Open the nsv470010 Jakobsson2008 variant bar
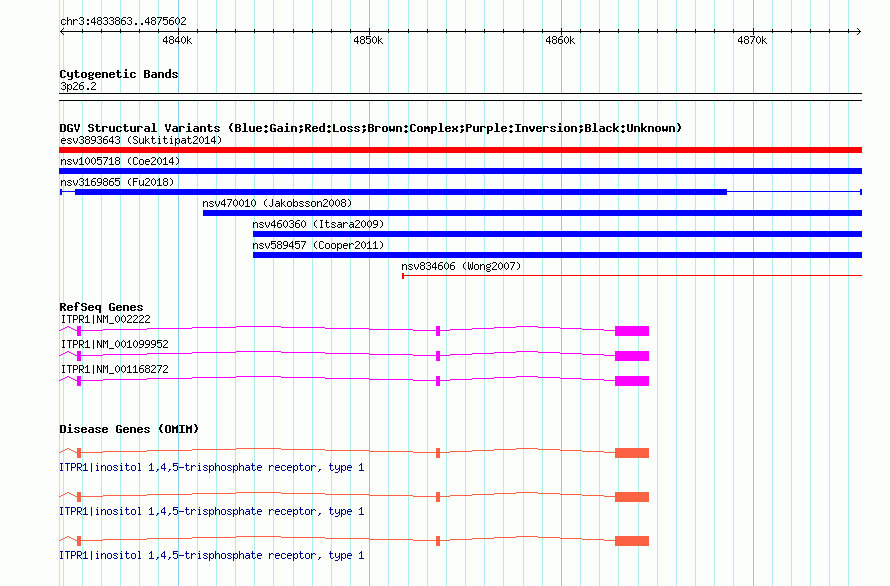890x586 pixels. (532, 213)
